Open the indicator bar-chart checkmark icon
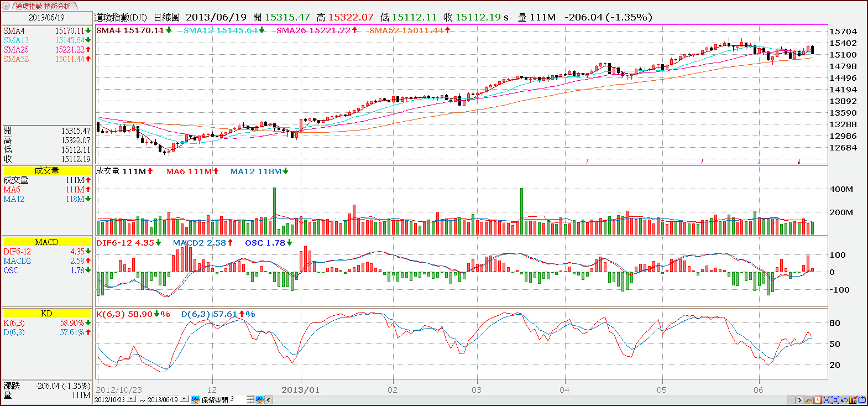The image size is (868, 406). coord(853,399)
